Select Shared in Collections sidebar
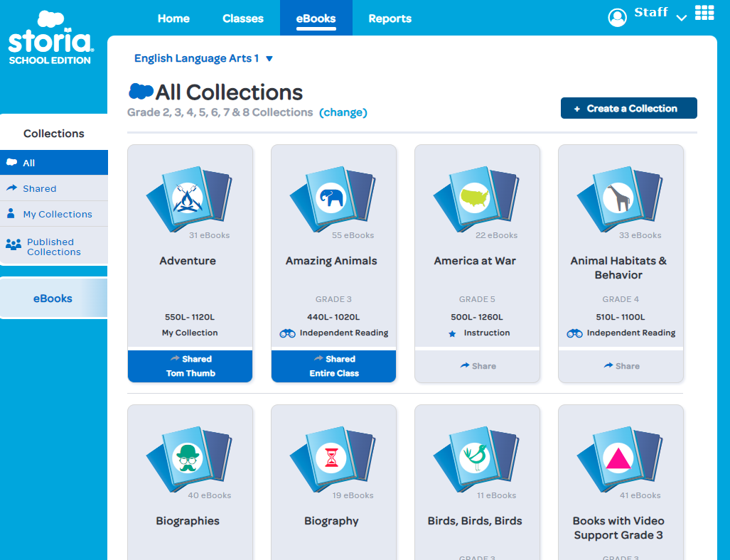730x560 pixels. [54, 188]
